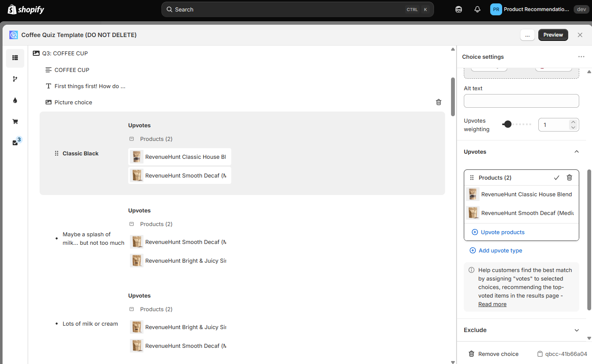Open the cart sidebar icon
Image resolution: width=592 pixels, height=364 pixels.
click(15, 122)
